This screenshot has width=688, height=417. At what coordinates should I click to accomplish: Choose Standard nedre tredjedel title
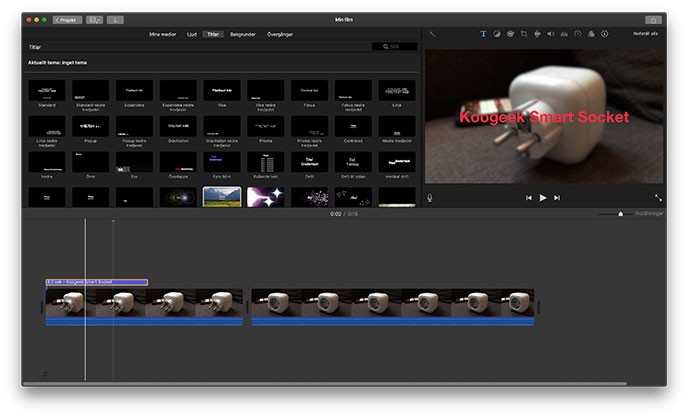(x=90, y=90)
